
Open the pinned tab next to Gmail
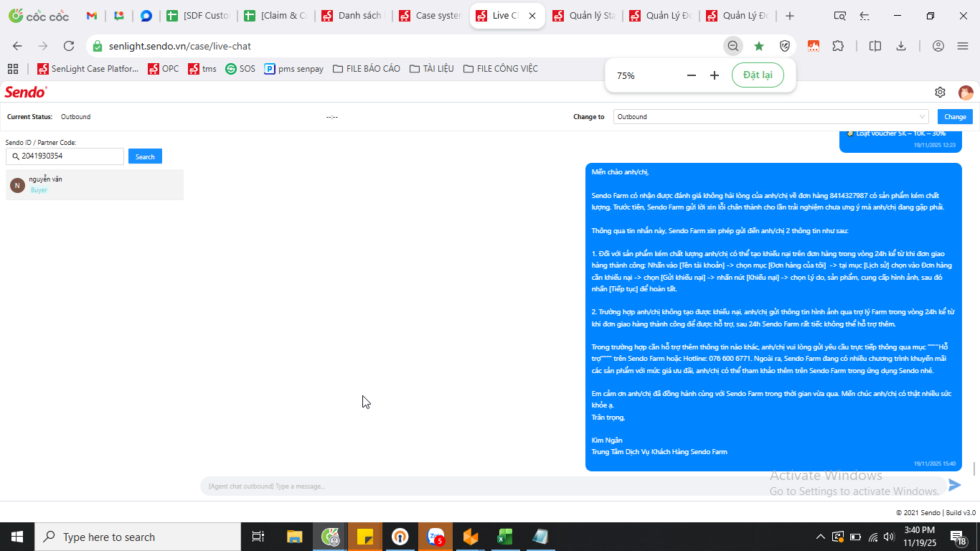(x=119, y=16)
